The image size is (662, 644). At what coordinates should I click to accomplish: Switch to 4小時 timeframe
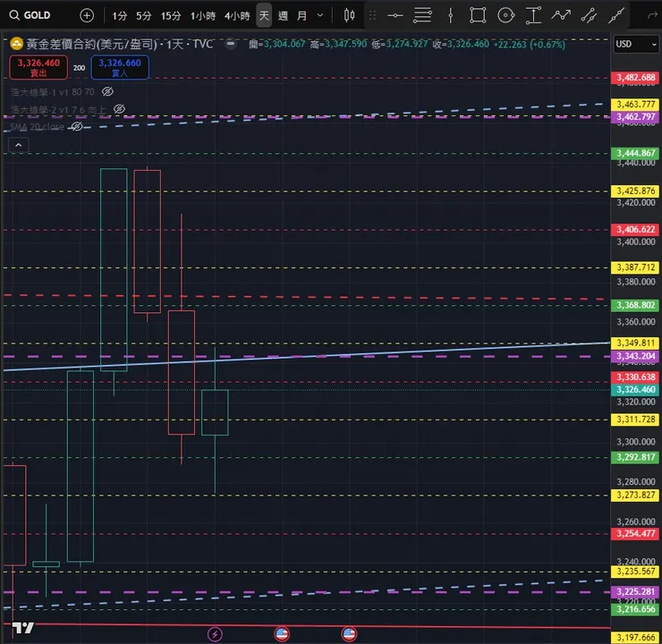(237, 16)
